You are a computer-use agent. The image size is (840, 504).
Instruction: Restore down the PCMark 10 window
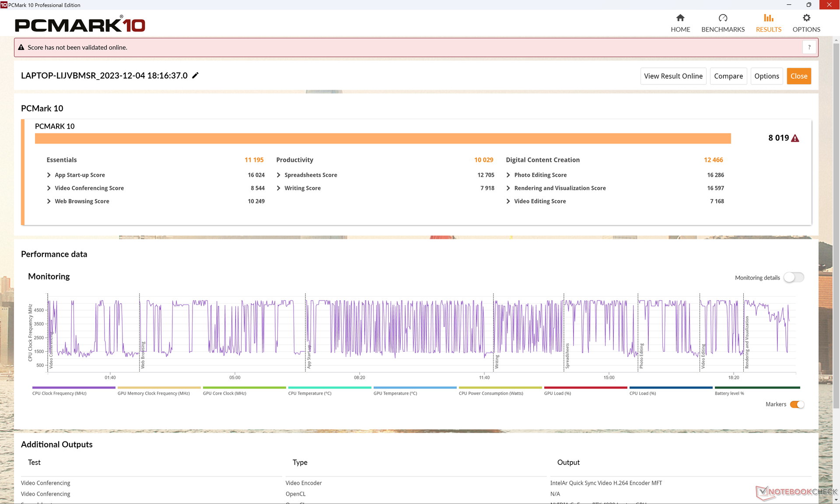pyautogui.click(x=809, y=5)
